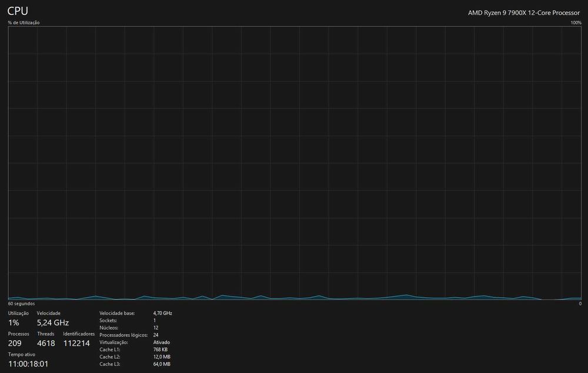Click the 'Processadores lógicos:' label
588x373 pixels.
pyautogui.click(x=123, y=335)
